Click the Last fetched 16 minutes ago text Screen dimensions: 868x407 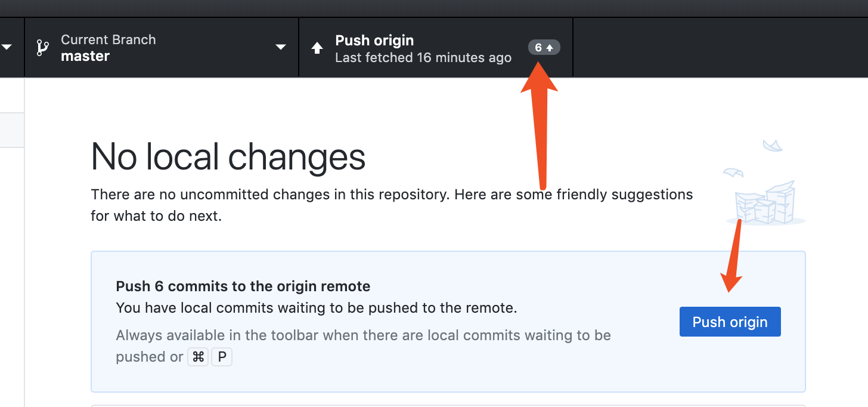point(423,58)
